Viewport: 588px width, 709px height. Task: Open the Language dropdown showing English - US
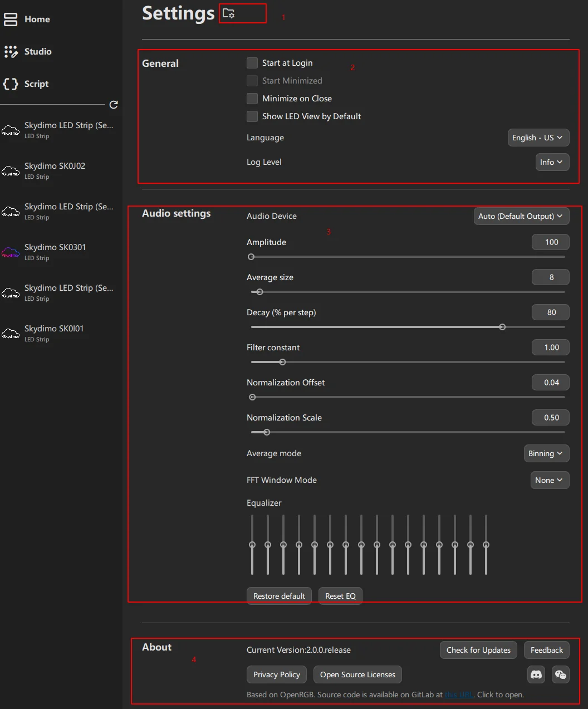pyautogui.click(x=538, y=138)
